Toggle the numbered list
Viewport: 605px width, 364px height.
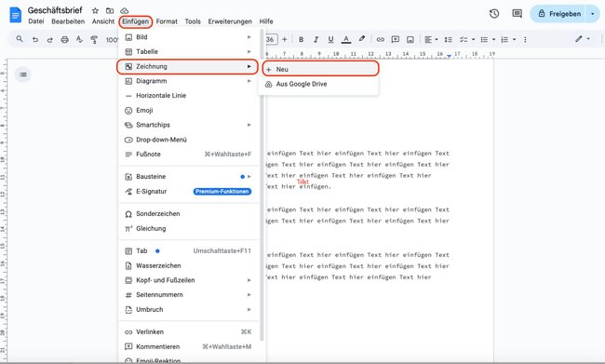coord(504,39)
